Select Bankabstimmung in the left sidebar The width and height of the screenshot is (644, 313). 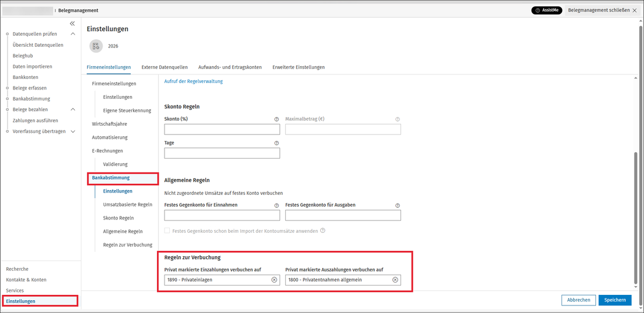pyautogui.click(x=31, y=99)
